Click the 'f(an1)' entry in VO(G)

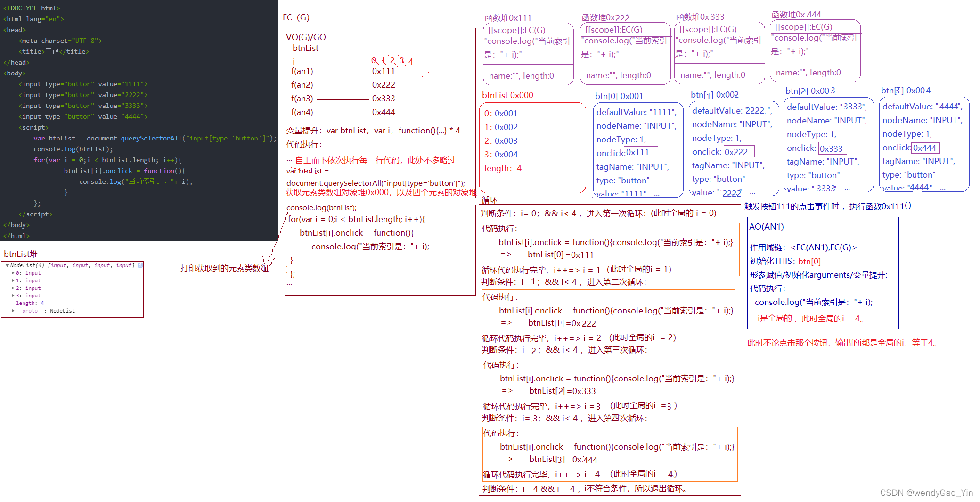[302, 71]
